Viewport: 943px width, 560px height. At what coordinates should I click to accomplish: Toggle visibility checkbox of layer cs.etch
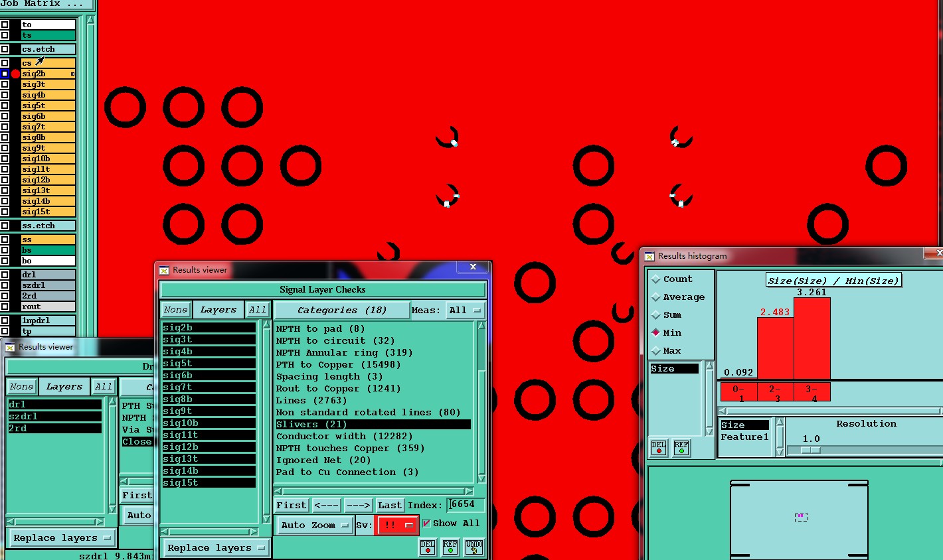5,49
